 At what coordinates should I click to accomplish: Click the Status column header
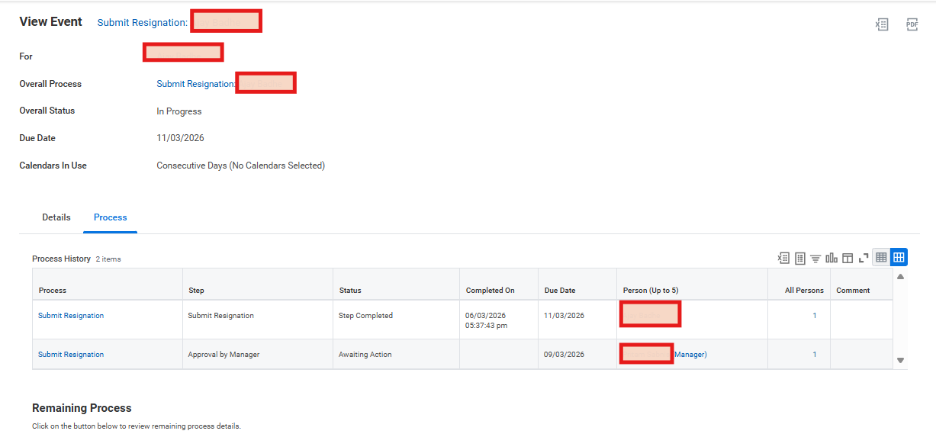(350, 290)
